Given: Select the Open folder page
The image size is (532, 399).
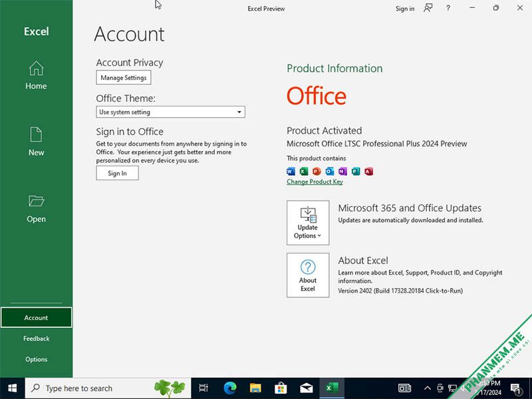Looking at the screenshot, I should point(36,208).
